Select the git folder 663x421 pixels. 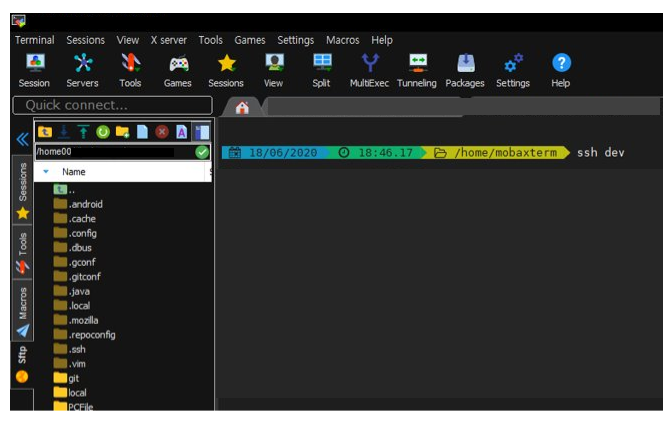click(66, 379)
